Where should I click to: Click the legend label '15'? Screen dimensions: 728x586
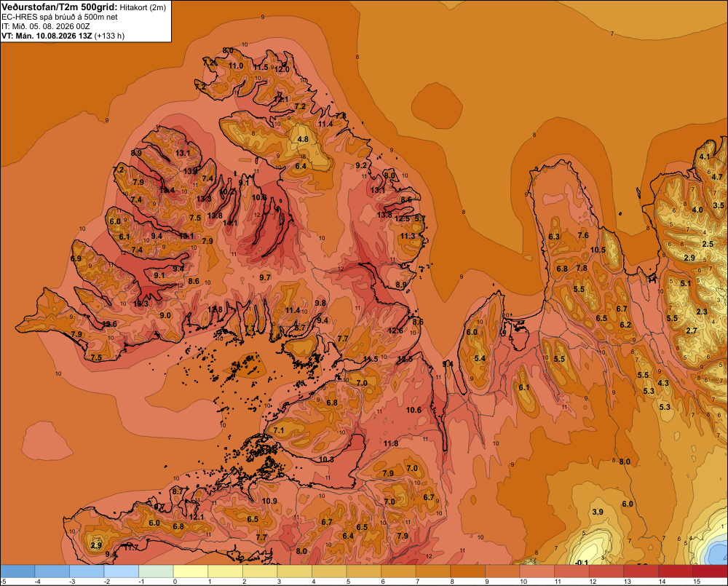point(697,582)
